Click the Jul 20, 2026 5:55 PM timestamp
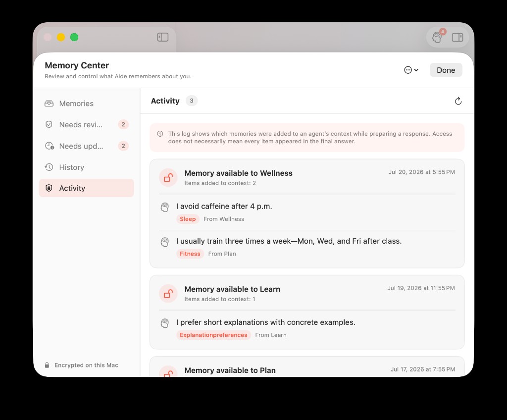The width and height of the screenshot is (507, 420). [x=422, y=172]
